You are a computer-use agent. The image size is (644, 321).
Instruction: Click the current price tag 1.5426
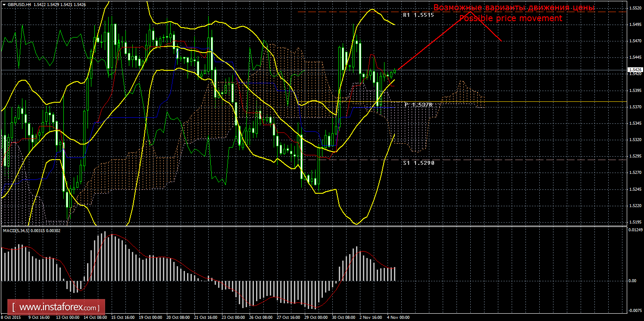pos(635,69)
